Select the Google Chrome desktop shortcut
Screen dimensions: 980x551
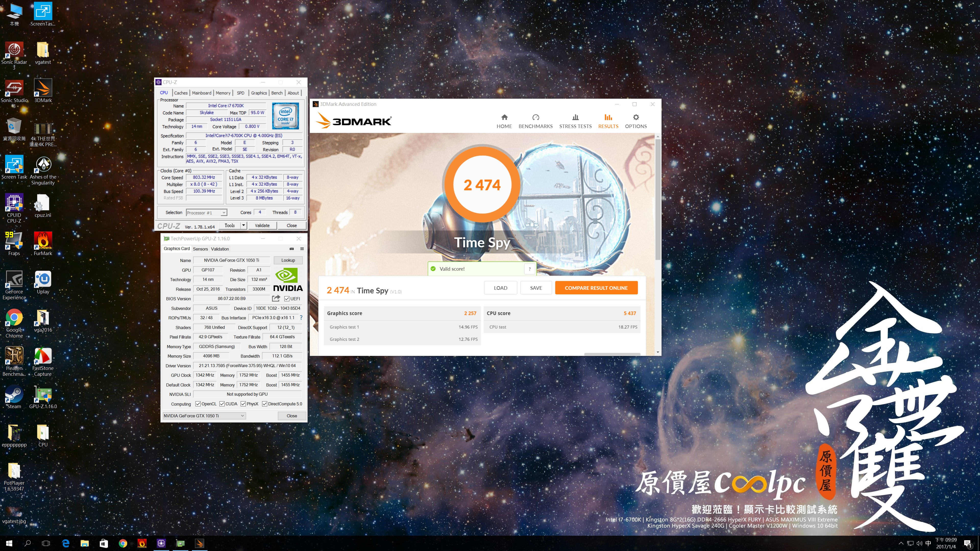pos(14,323)
